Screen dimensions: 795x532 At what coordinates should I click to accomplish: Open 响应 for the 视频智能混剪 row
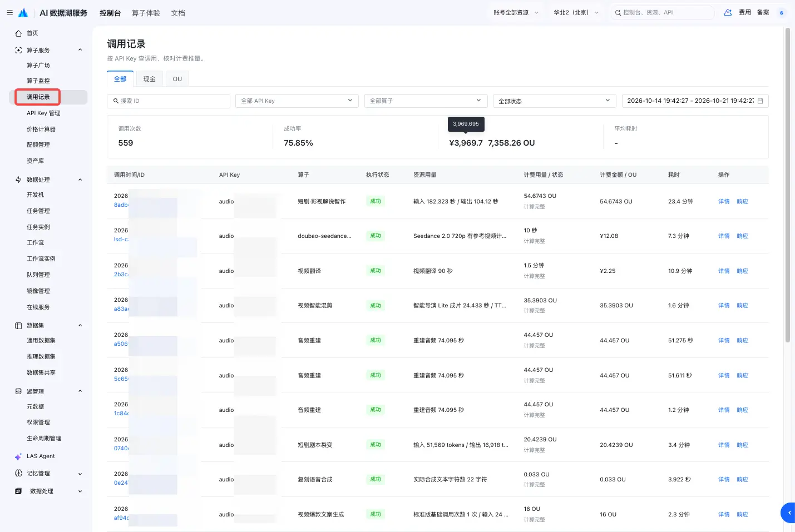coord(742,305)
